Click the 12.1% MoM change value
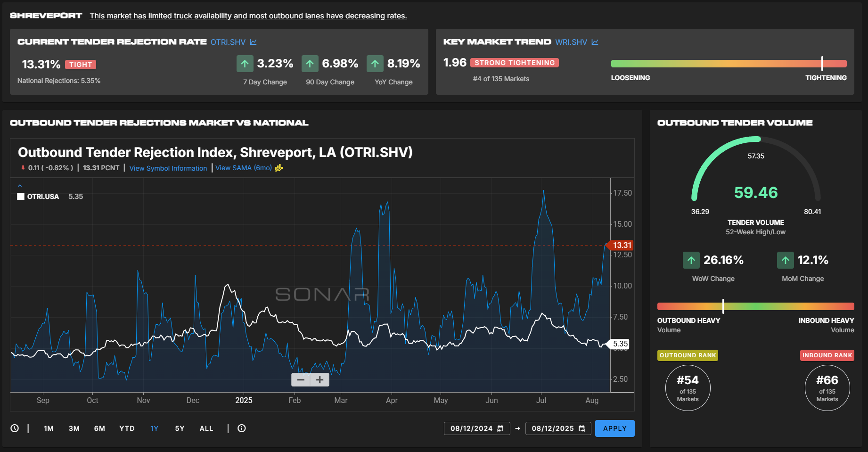The image size is (868, 452). click(813, 260)
